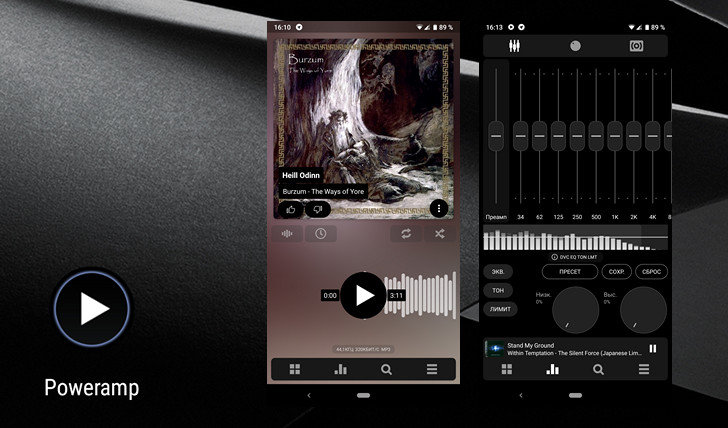Viewport: 728px width, 428px height.
Task: Click the frequency spectrum visualization
Action: pyautogui.click(x=576, y=238)
